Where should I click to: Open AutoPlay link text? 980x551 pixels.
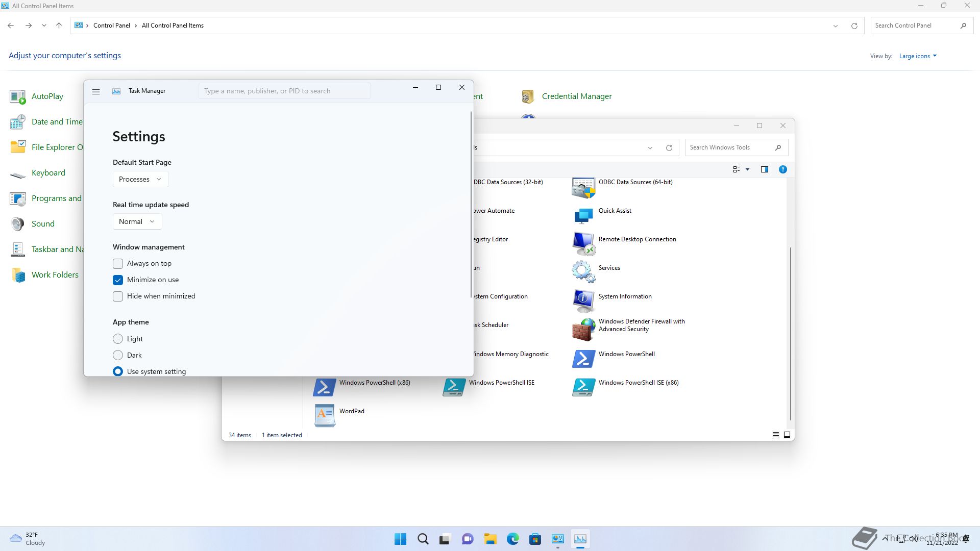click(x=47, y=96)
